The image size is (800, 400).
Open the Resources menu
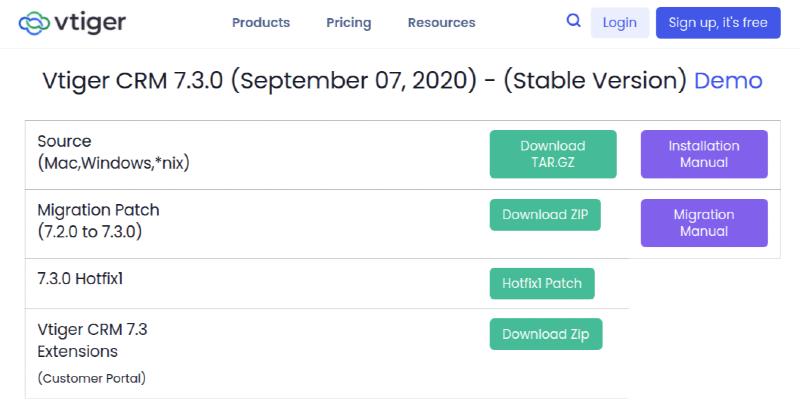coord(441,22)
